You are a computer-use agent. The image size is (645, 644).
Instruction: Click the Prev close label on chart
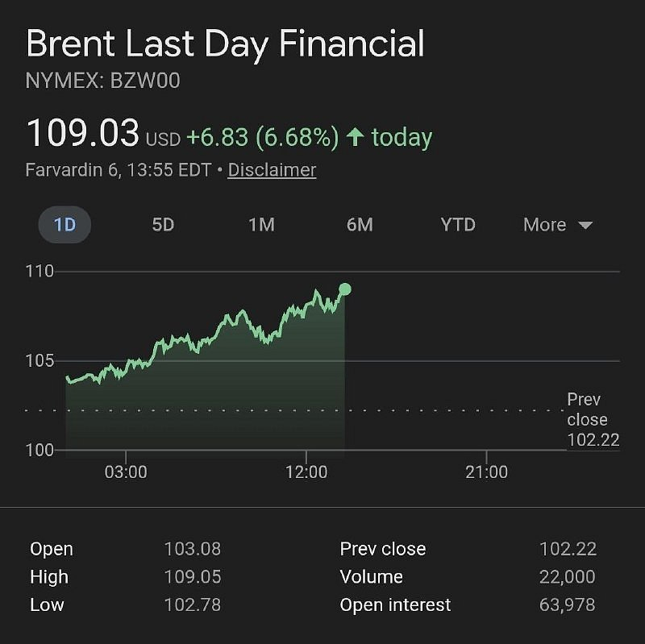587,409
